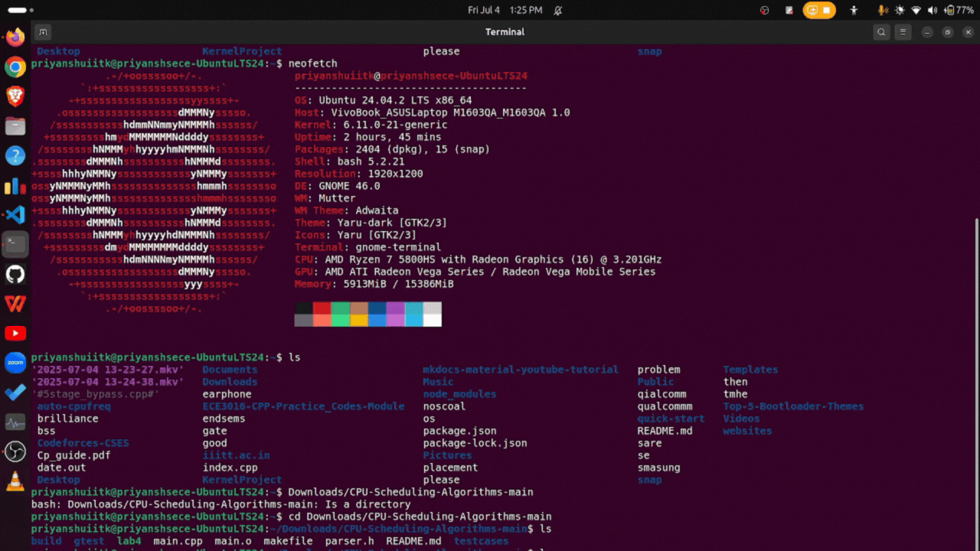Screen dimensions: 980x551
Task: Open the Terminal hamburger menu
Action: coord(903,32)
